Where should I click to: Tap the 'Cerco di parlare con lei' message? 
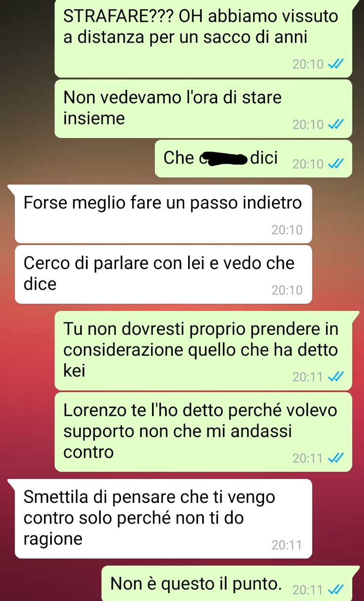(164, 274)
